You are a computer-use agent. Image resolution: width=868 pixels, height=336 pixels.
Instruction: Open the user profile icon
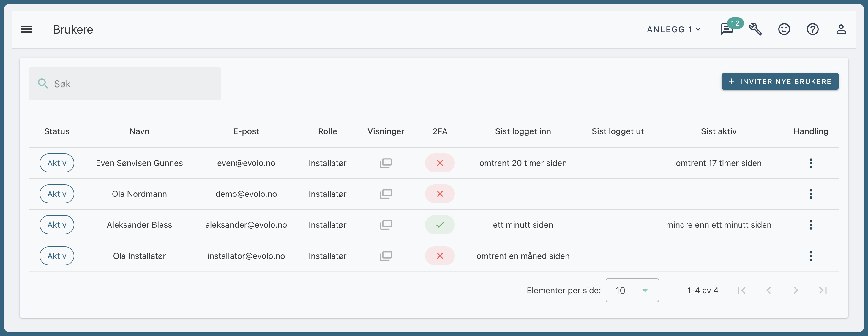(841, 29)
